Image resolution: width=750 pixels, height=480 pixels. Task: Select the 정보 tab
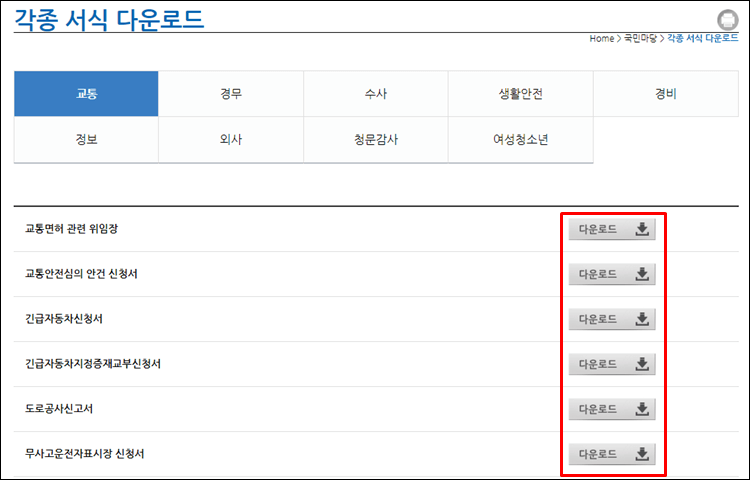(86, 140)
